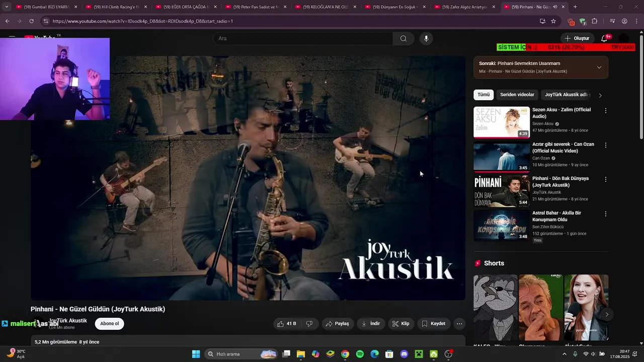Switch to the KELOĞLAN'A NE OLDU tab

click(326, 7)
